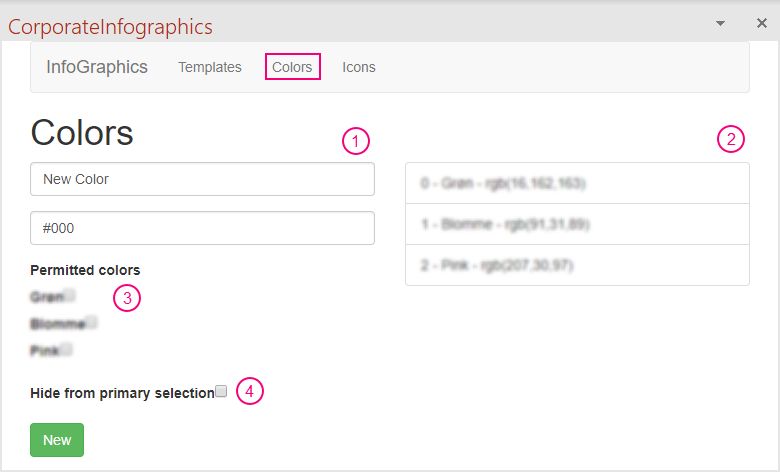Select the 1 - Blomme color row
The image size is (780, 472).
577,224
